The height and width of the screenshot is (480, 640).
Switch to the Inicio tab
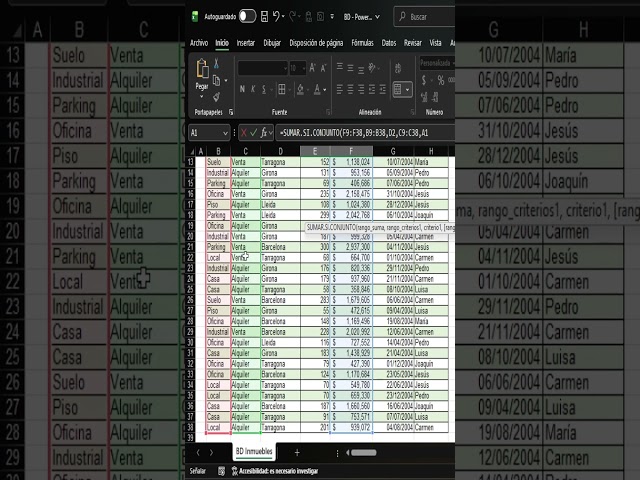[x=222, y=43]
